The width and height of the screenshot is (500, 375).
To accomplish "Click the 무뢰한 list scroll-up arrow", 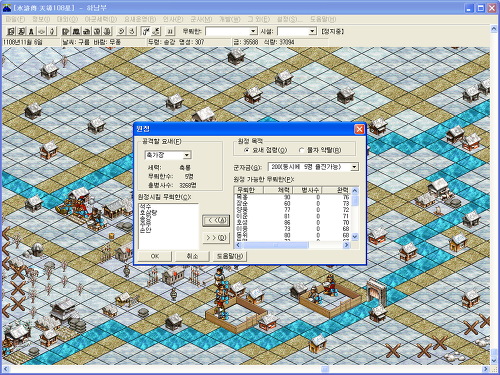I will click(355, 191).
